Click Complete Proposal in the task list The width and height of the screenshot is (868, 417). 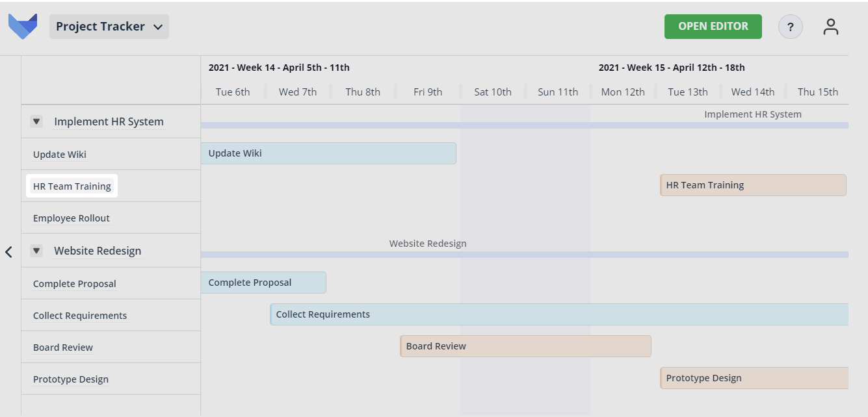click(75, 284)
